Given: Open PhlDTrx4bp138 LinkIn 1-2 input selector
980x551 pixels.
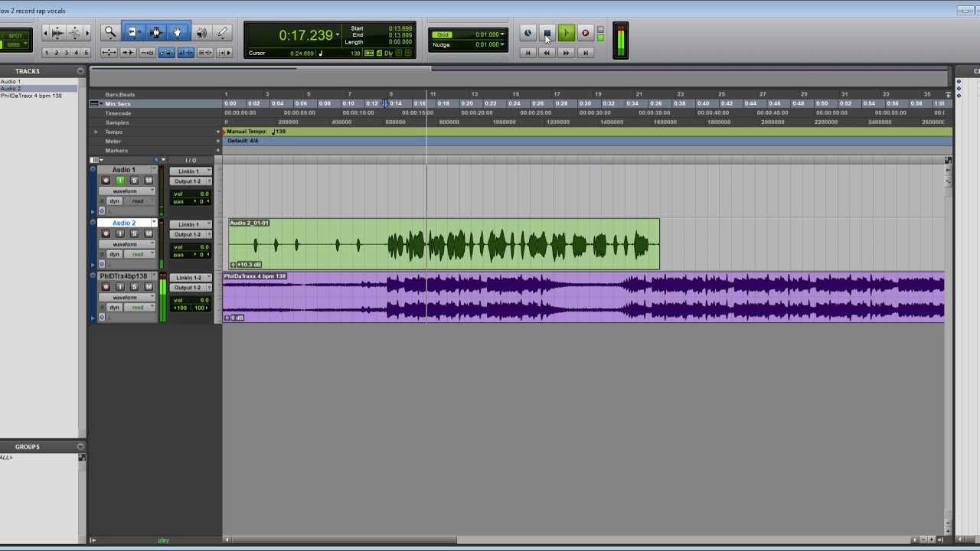Looking at the screenshot, I should pyautogui.click(x=191, y=278).
